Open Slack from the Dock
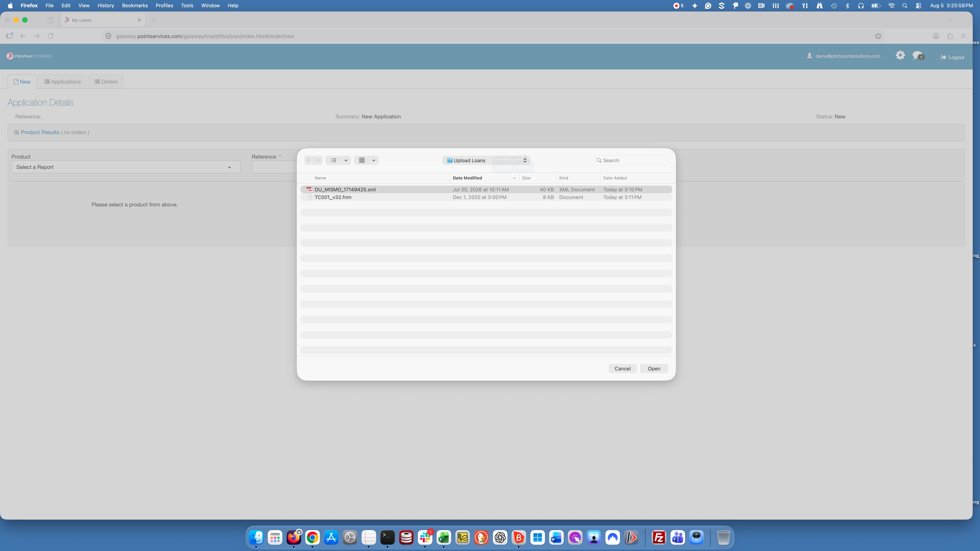This screenshot has height=551, width=980. click(x=425, y=538)
